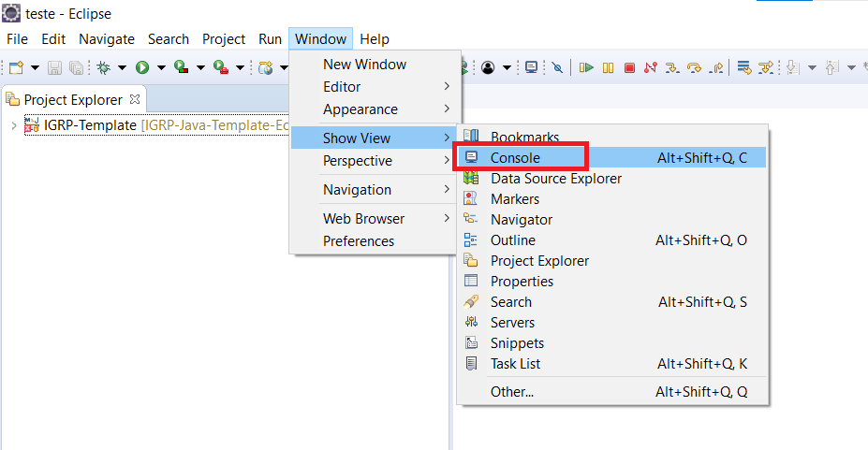Image resolution: width=868 pixels, height=450 pixels.
Task: Click the Run External Tools icon
Action: pyautogui.click(x=220, y=67)
